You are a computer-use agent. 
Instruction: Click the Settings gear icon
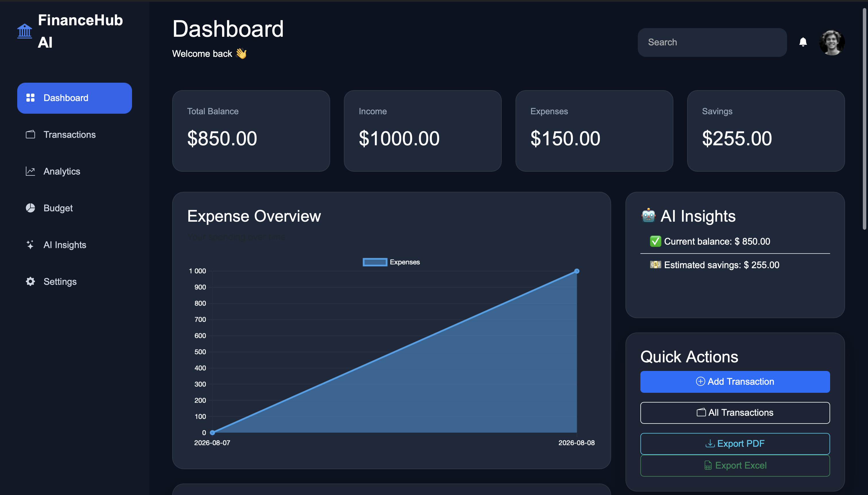coord(31,281)
